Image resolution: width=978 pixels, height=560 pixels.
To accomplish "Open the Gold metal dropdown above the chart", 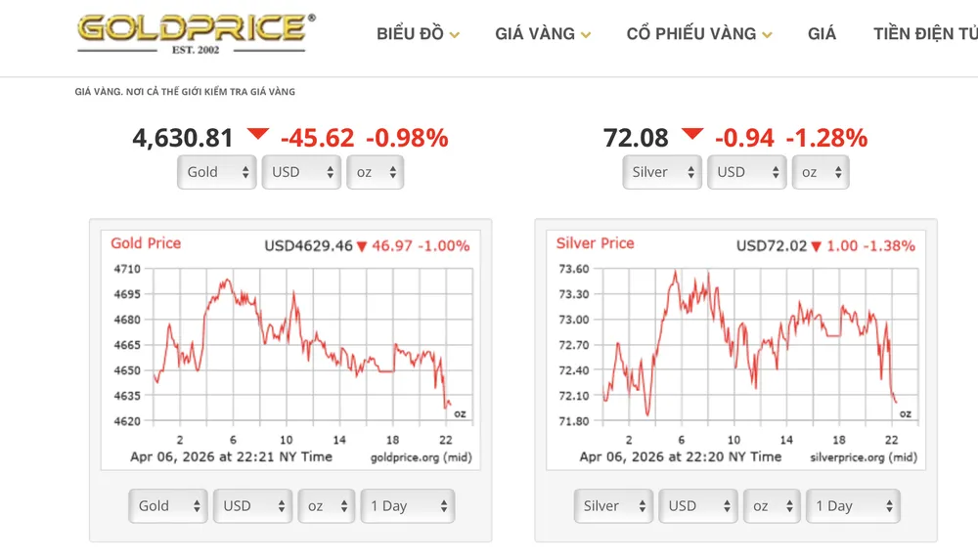I will point(216,172).
